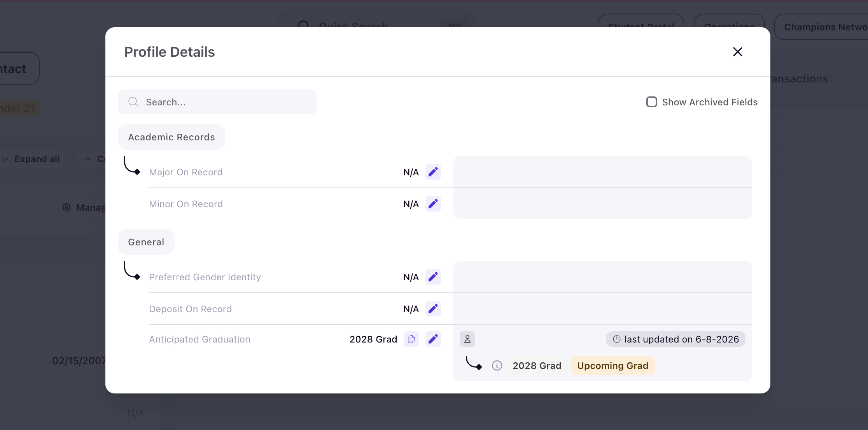Copy the 2028 Grad value
The image size is (868, 430).
pyautogui.click(x=411, y=339)
